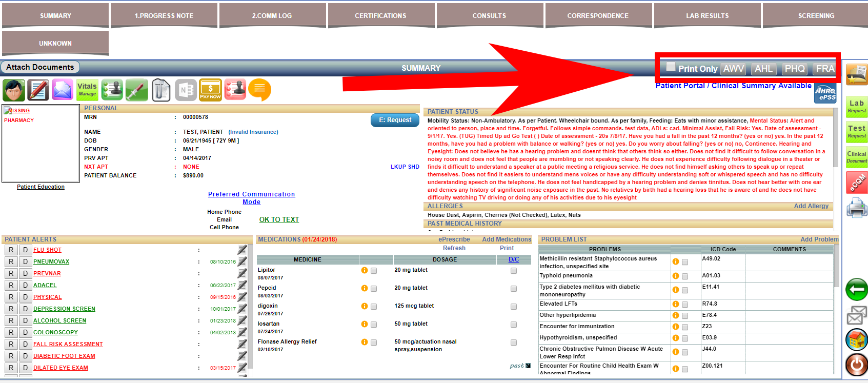The height and width of the screenshot is (383, 868).
Task: Check the box next to Typhoid pneumonia
Action: (684, 276)
